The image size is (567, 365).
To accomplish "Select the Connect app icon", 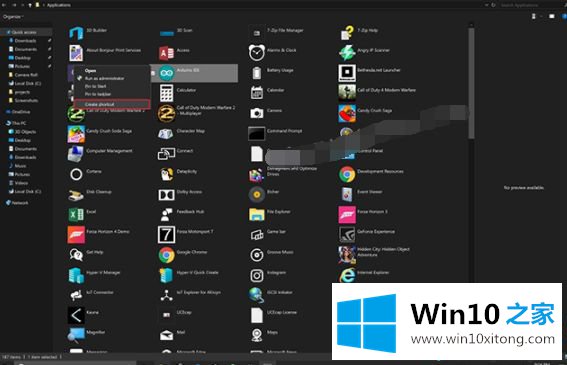I will coord(166,154).
